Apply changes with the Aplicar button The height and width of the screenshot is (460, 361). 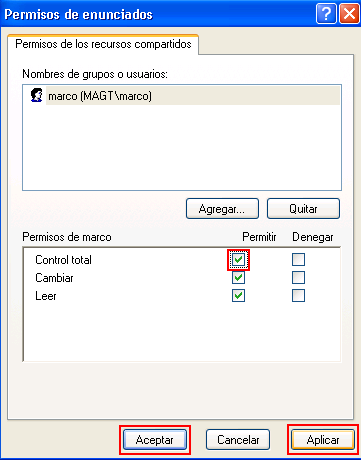click(x=323, y=440)
